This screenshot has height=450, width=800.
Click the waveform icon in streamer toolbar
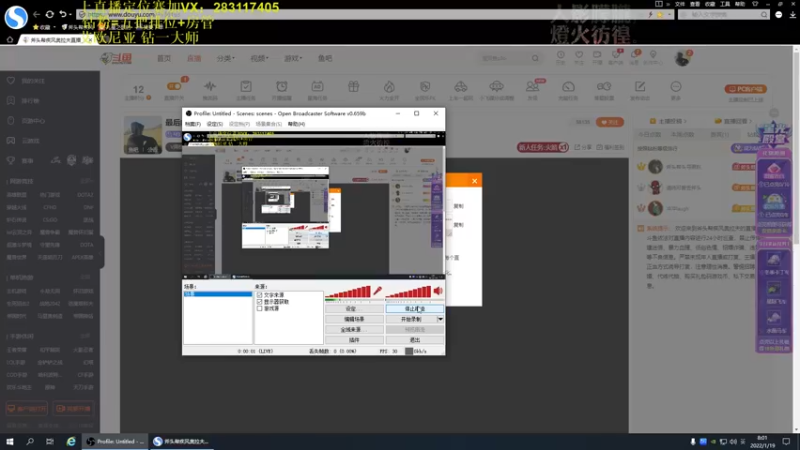pos(210,86)
